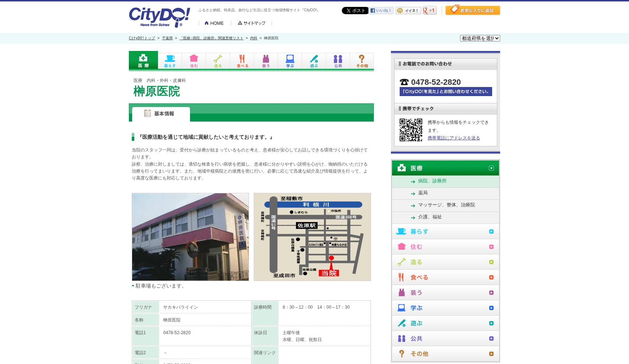Select the 公共 people icon tab
The width and height of the screenshot is (629, 364).
tap(338, 61)
